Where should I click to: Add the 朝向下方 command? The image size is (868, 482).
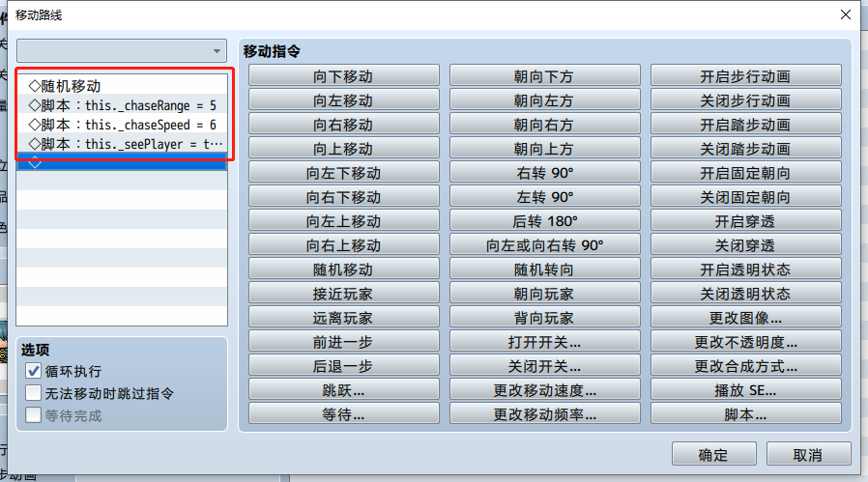(x=545, y=75)
